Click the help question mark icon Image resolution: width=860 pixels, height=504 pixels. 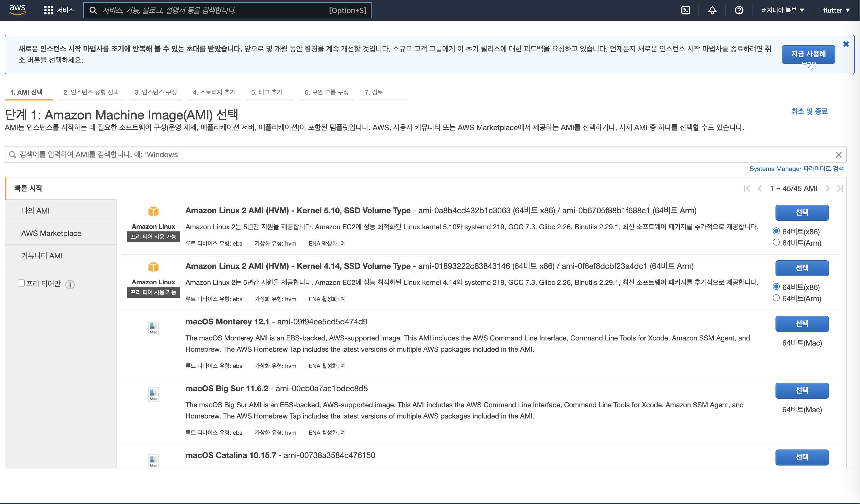739,10
